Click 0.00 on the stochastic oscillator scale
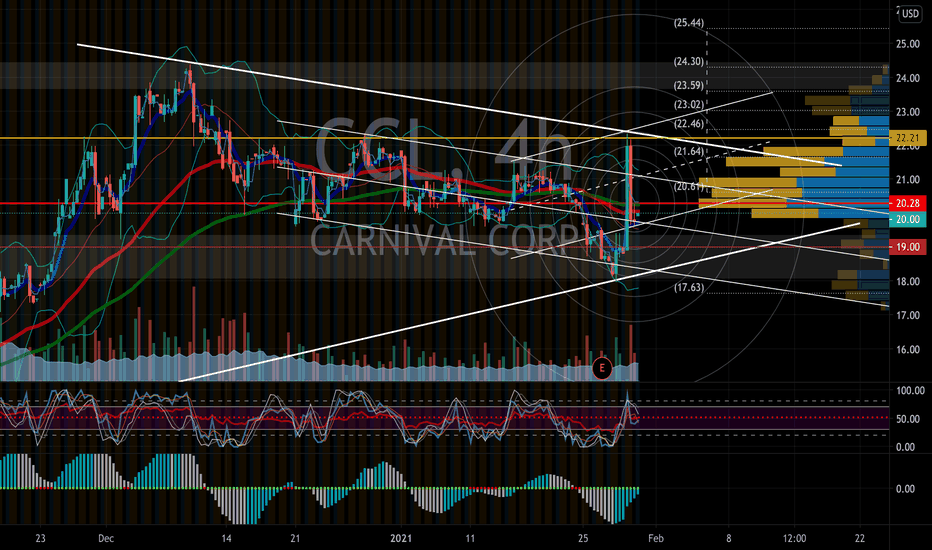 905,447
